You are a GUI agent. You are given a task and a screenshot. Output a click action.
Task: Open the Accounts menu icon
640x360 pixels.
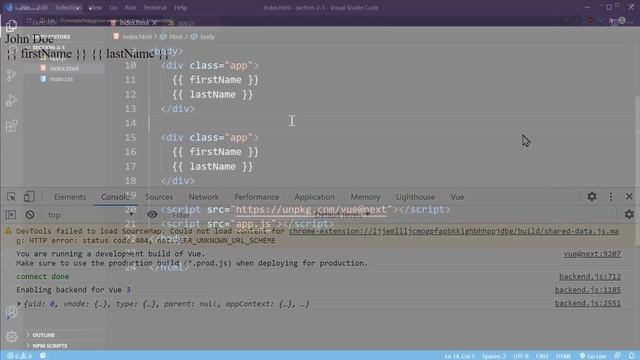(x=11, y=312)
